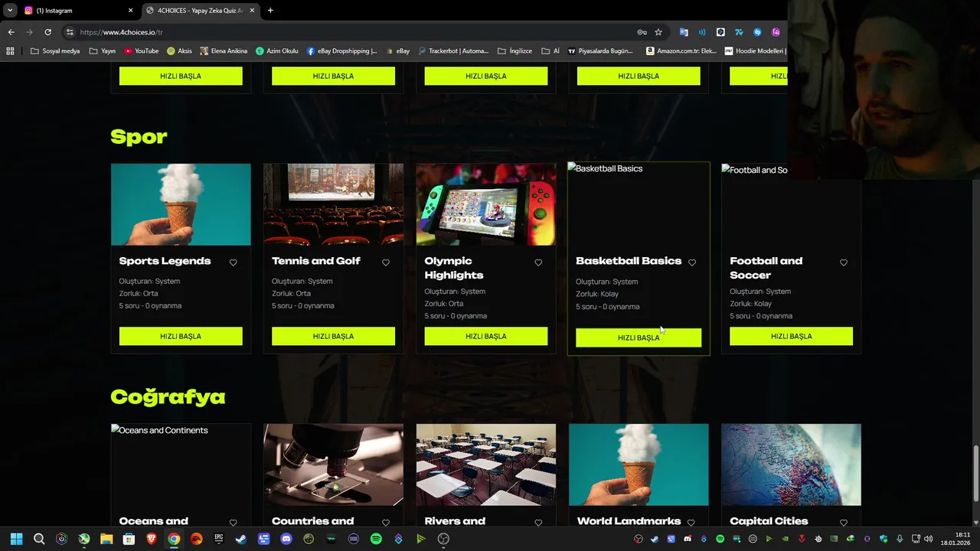Toggle heart on Rivers and quiz card
Screen dimensions: 980x551
point(538,523)
